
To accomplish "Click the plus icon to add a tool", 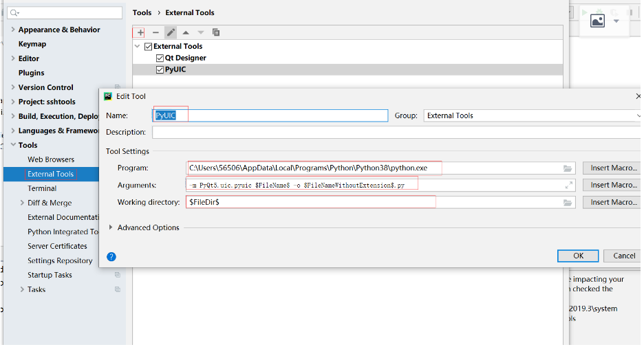I will click(141, 32).
